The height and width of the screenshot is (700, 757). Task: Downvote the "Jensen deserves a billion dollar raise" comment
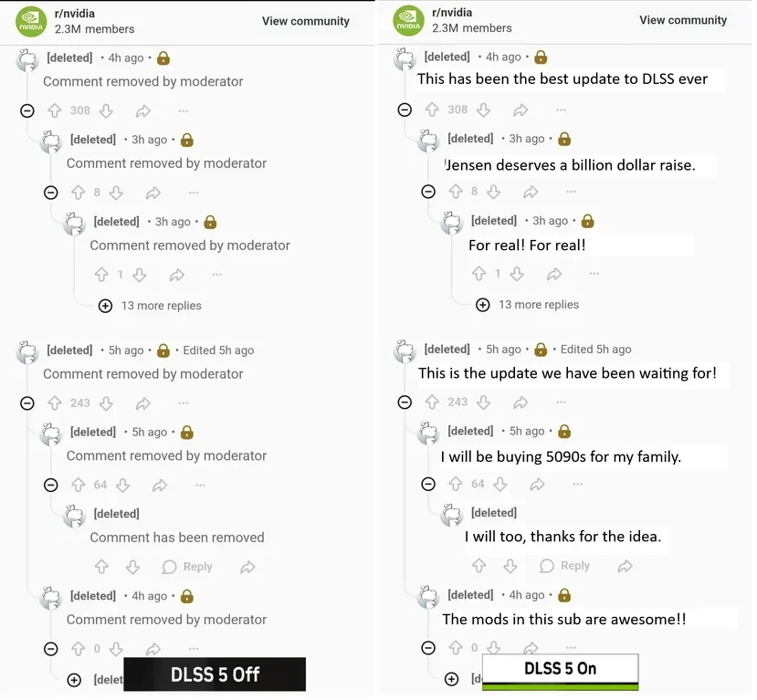point(494,192)
